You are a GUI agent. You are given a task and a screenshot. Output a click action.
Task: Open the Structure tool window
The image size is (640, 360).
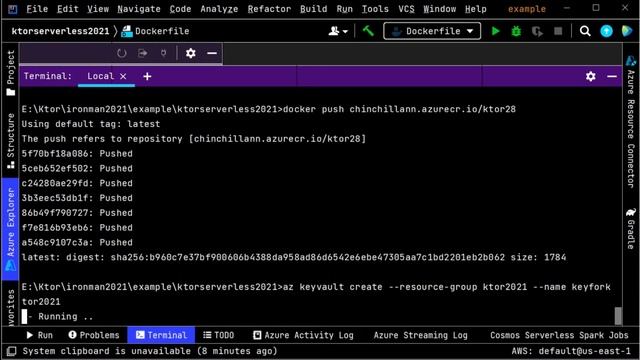(11, 141)
